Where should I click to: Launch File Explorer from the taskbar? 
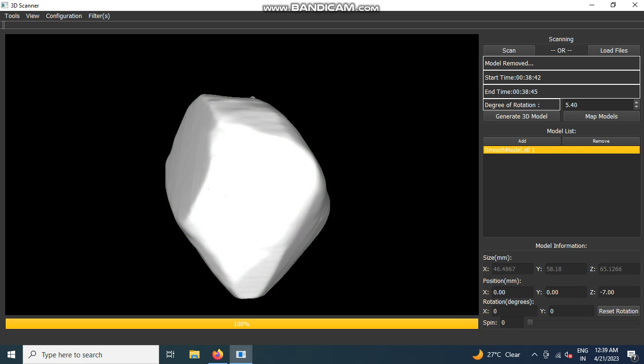click(x=194, y=355)
